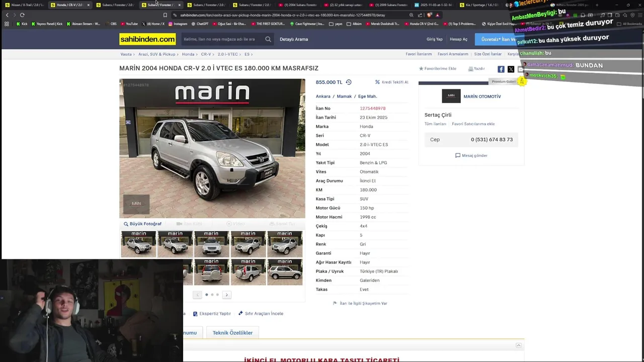Click the İlan ile İlgili Şikayetim Var flag
Image resolution: width=644 pixels, height=362 pixels.
[x=335, y=303]
